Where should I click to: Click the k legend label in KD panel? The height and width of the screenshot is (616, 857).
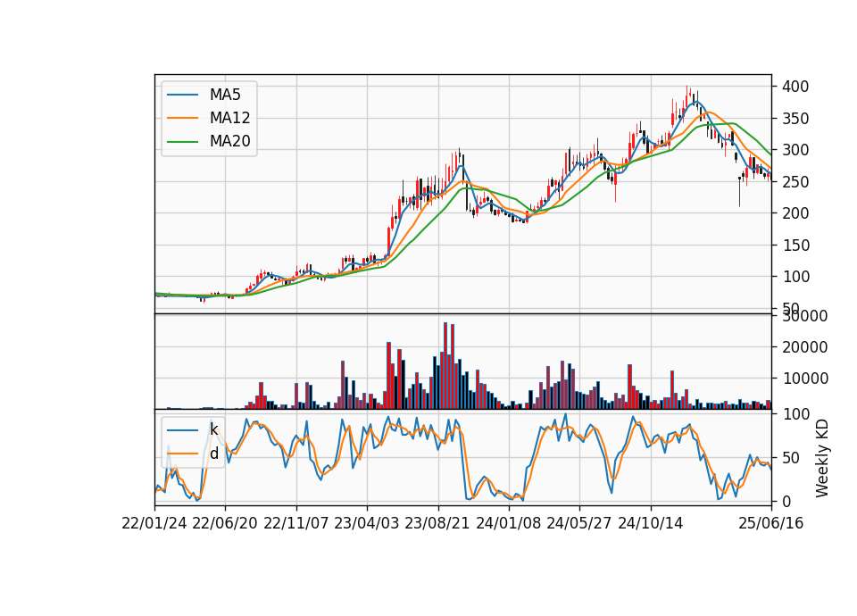tap(213, 429)
